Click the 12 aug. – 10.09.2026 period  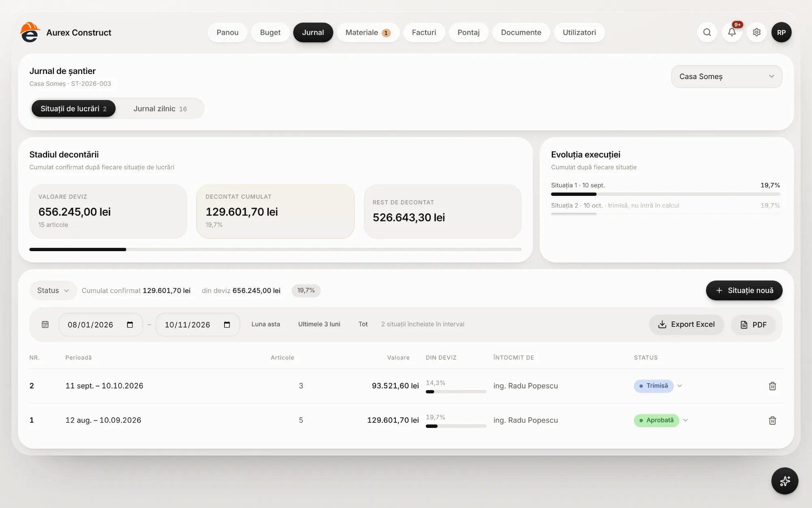[104, 420]
